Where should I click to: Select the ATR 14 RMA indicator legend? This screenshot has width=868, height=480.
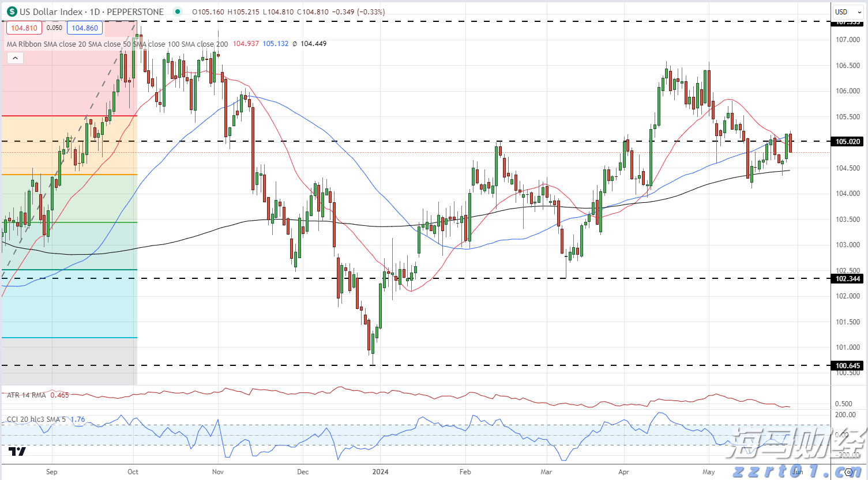[x=27, y=395]
